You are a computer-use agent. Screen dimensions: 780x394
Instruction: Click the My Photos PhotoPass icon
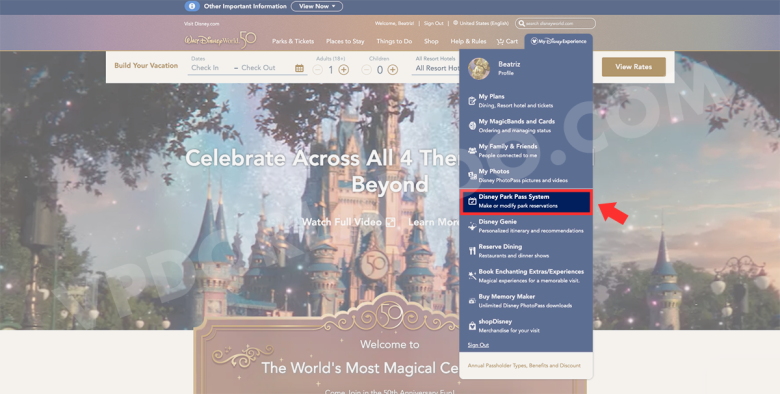pos(472,176)
